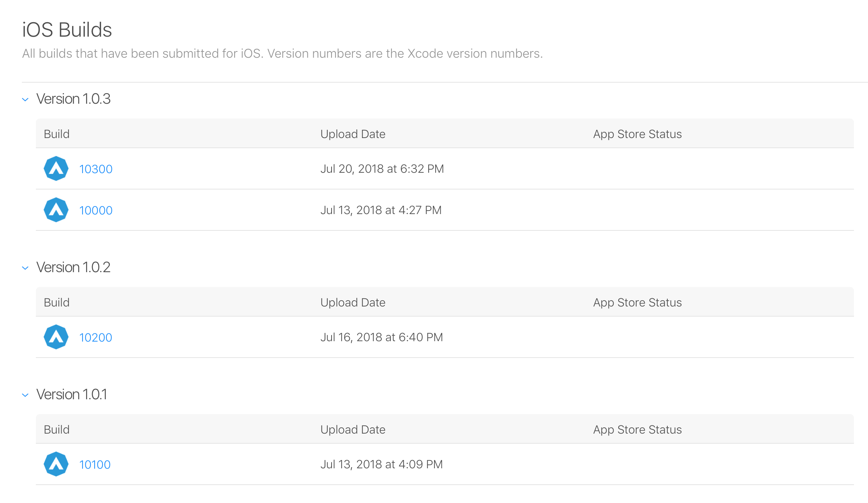Click the app icon beside build 10000

pyautogui.click(x=56, y=210)
